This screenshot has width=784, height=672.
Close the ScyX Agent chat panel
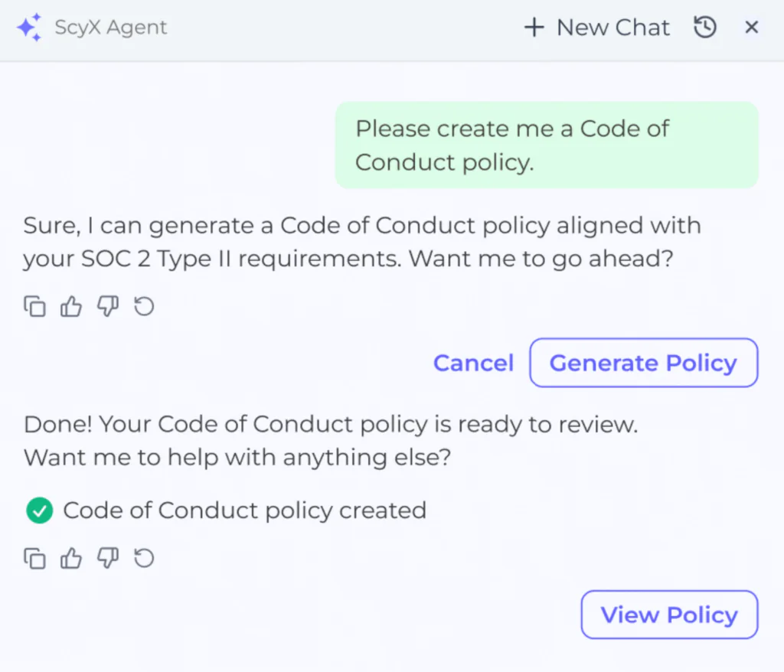(751, 27)
